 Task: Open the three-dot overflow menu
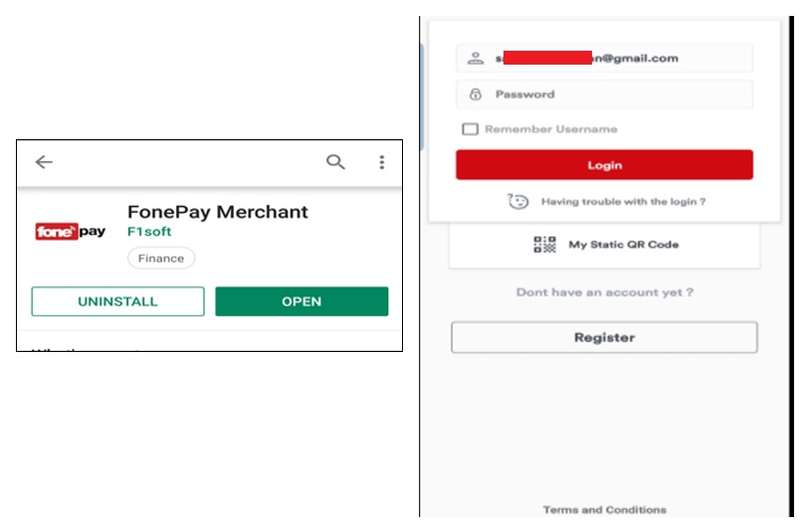pos(381,162)
